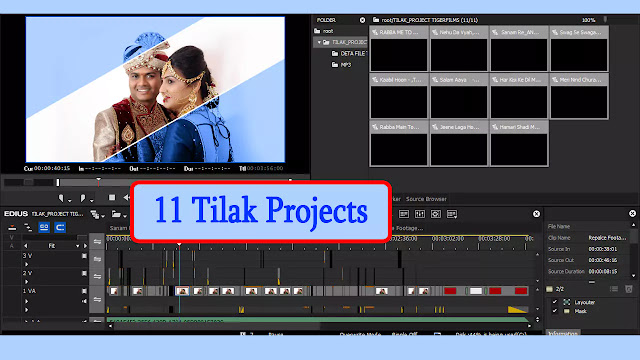
Task: Expand the 2 V track
Action: [x=27, y=282]
